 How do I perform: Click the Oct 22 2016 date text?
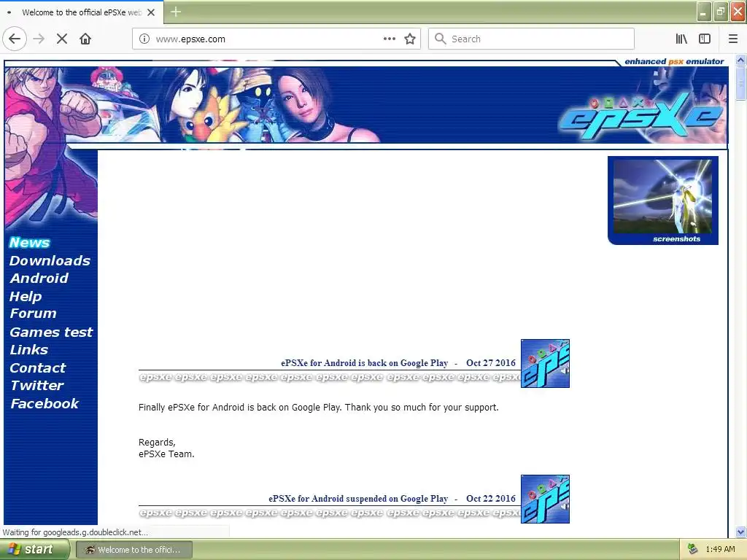tap(491, 499)
